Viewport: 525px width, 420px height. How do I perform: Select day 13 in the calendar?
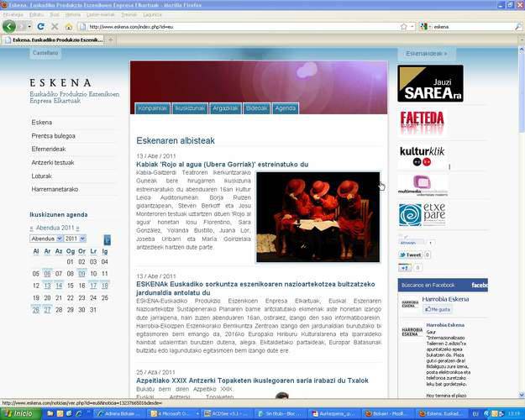pyautogui.click(x=47, y=286)
